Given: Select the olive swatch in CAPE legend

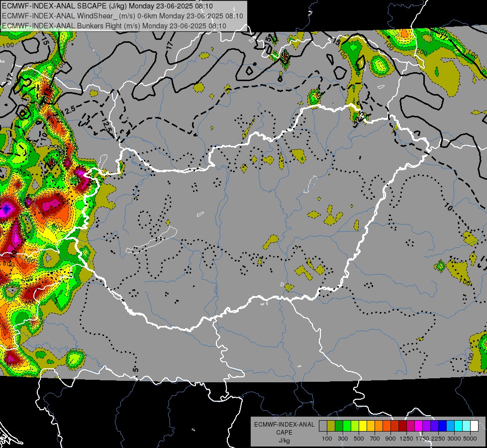Looking at the screenshot, I should [x=331, y=426].
